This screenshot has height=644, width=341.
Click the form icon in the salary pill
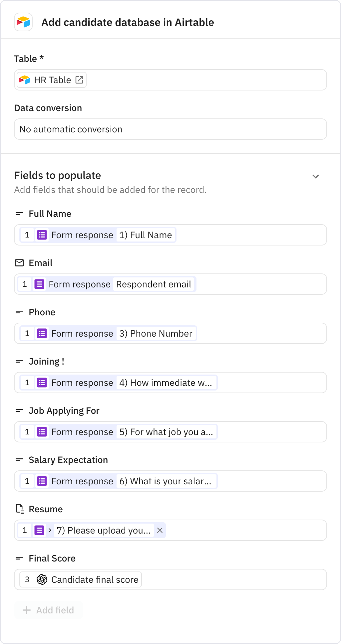42,481
